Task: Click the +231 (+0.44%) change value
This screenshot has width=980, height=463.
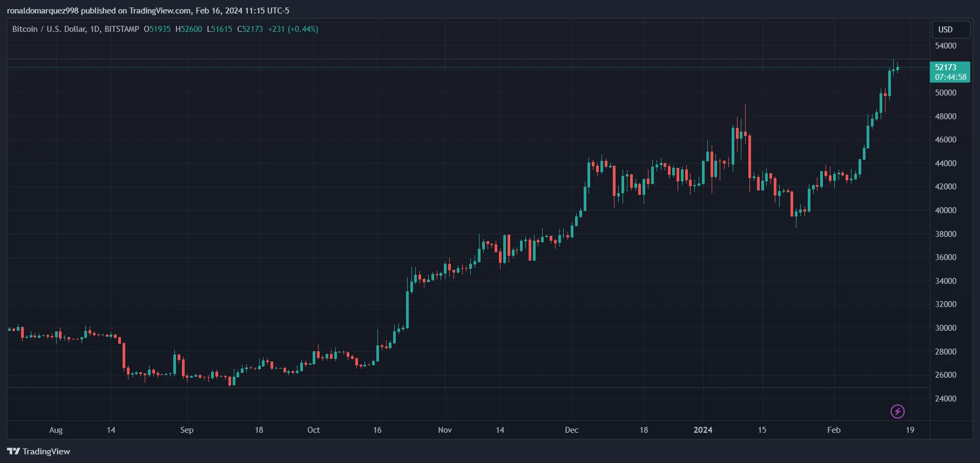Action: (x=293, y=29)
